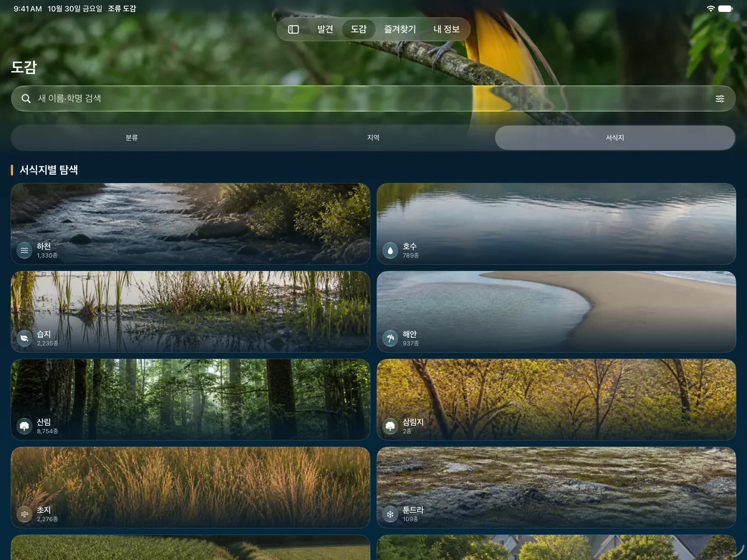Screen dimensions: 747x560
Task: Select the 하천 wave icon
Action: [24, 250]
